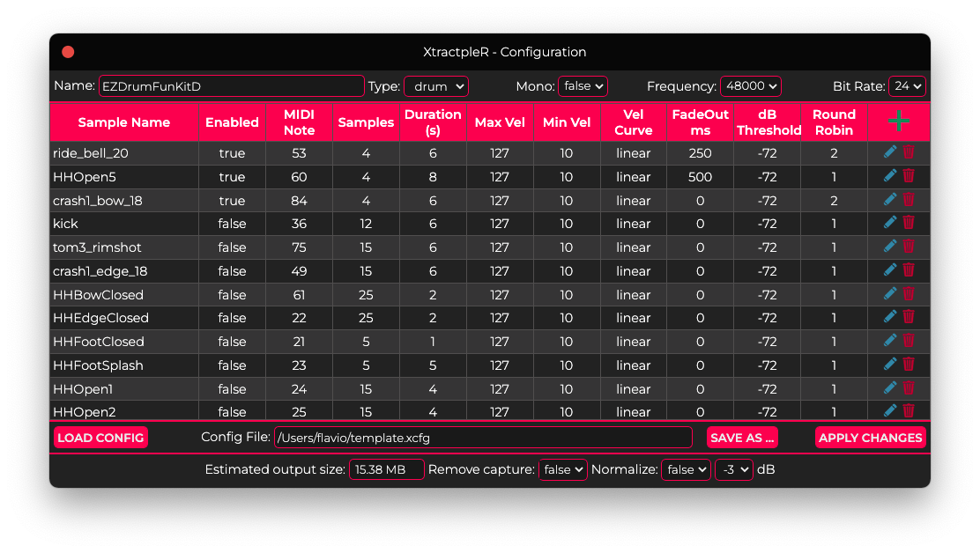980x553 pixels.
Task: Edit the ride_bell_20 row with pencil icon
Action: 890,152
